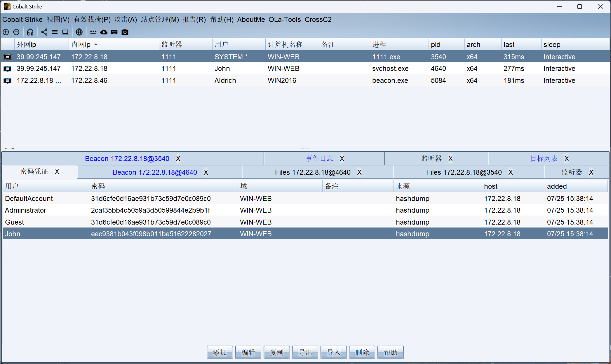Sort sessions by pid column header
611x364 pixels.
(446, 45)
